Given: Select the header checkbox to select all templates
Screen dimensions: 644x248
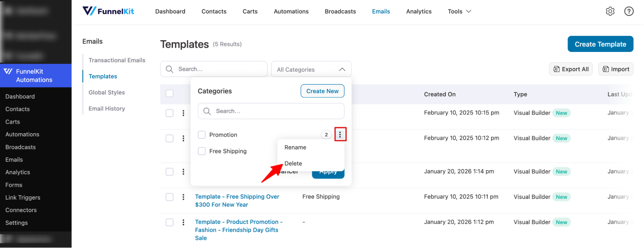Looking at the screenshot, I should coord(169,93).
